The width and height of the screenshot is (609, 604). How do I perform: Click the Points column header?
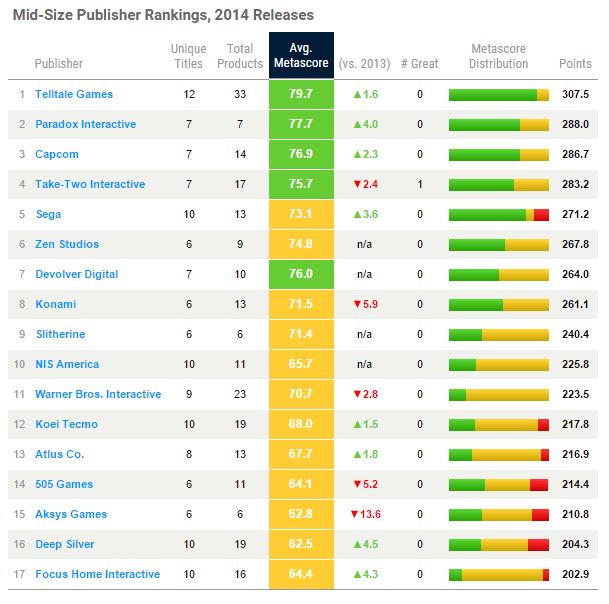click(x=575, y=64)
